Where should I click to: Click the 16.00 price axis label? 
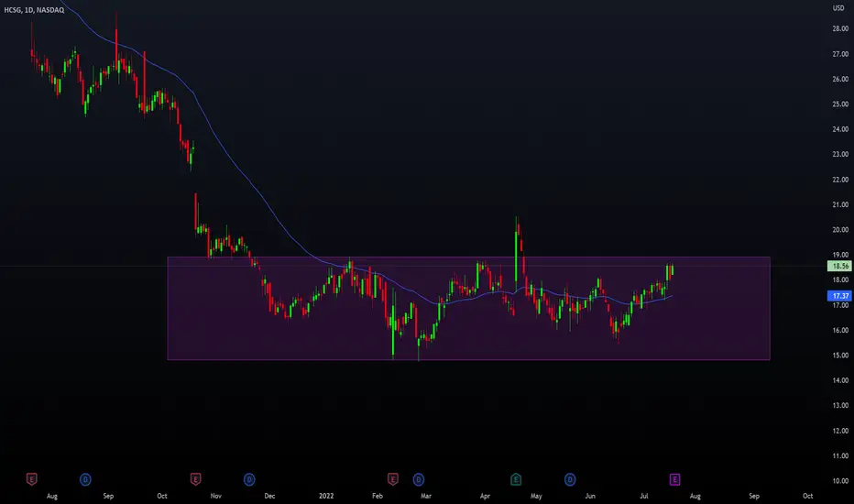coord(840,330)
